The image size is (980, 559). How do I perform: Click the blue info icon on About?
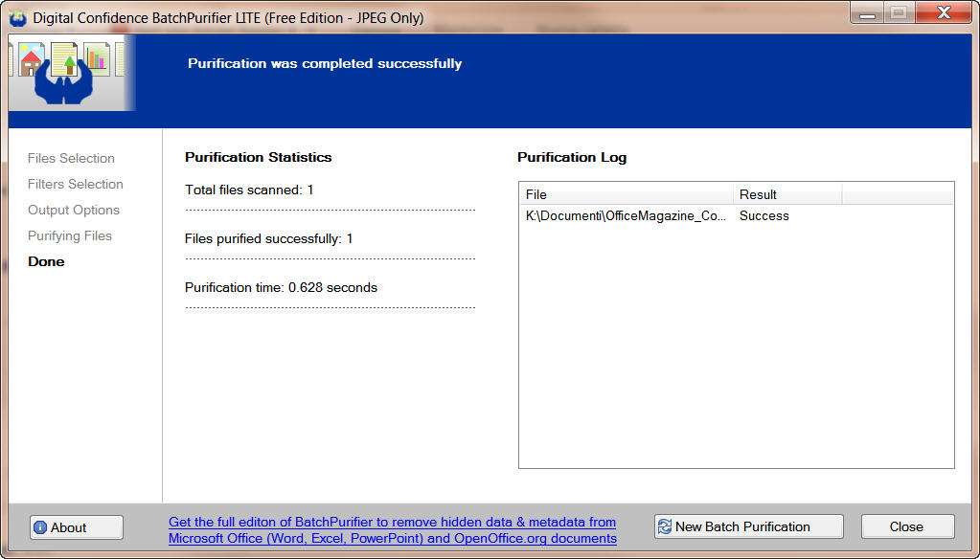click(40, 527)
